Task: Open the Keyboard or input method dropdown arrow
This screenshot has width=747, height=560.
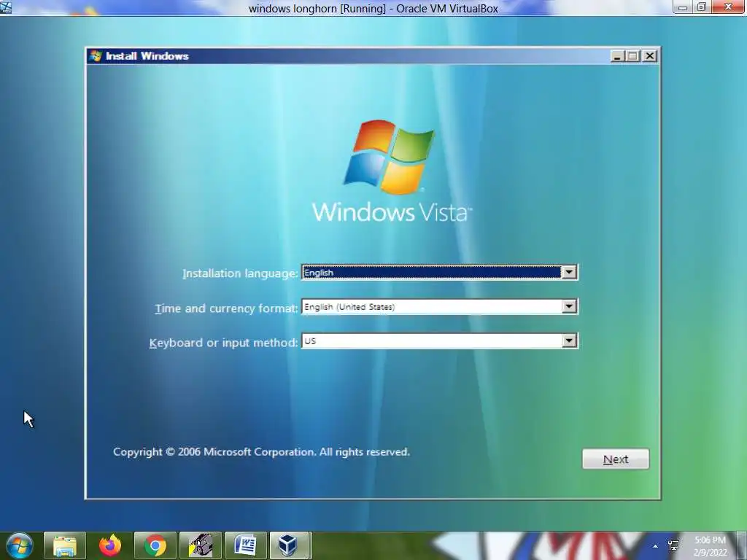Action: (569, 341)
